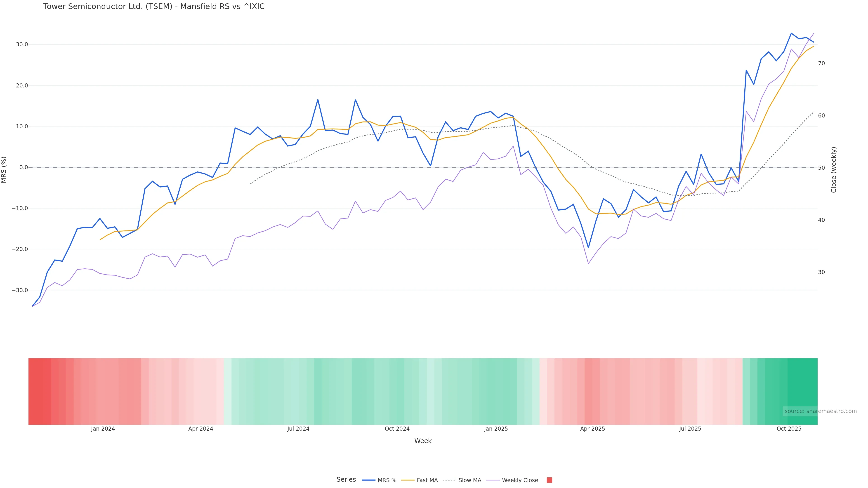Viewport: 868px width, 488px height.
Task: Click the 70 tick on Close axis
Action: click(x=821, y=64)
